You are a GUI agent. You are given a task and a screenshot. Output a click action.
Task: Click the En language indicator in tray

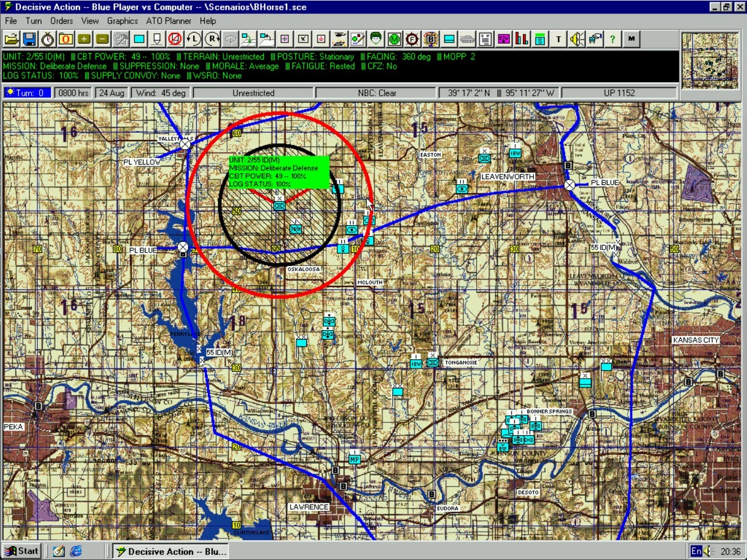click(696, 551)
